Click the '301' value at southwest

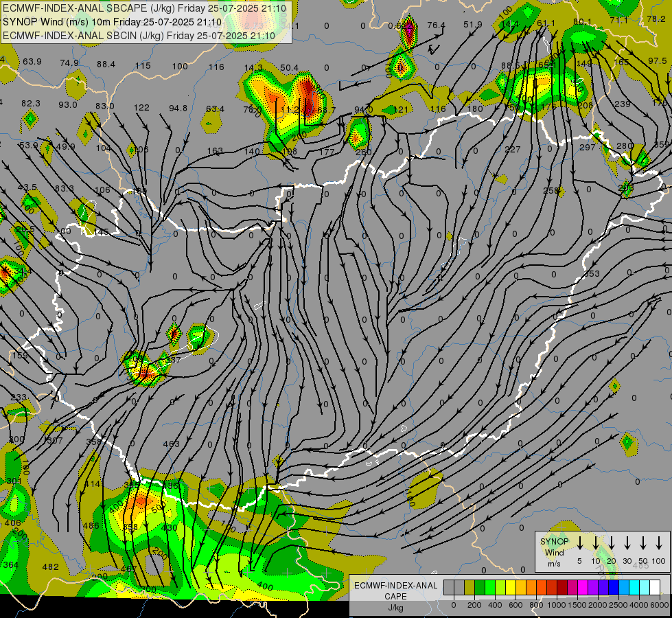tap(14, 481)
